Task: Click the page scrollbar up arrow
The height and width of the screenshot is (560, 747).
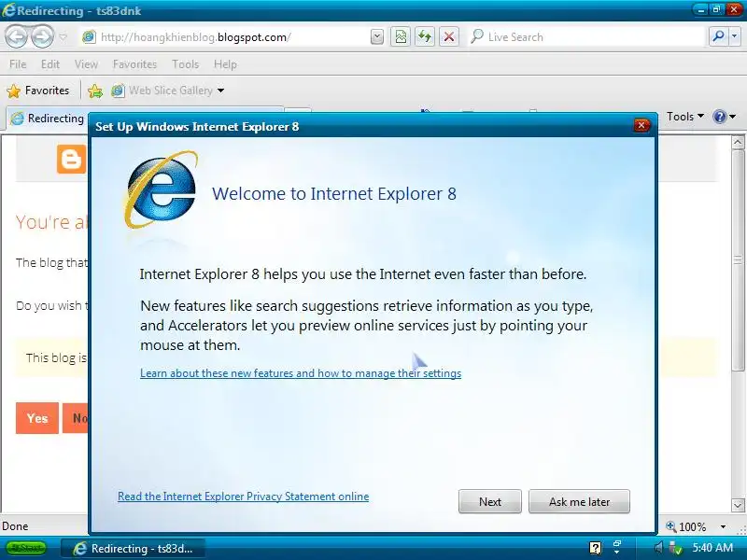Action: (x=738, y=143)
